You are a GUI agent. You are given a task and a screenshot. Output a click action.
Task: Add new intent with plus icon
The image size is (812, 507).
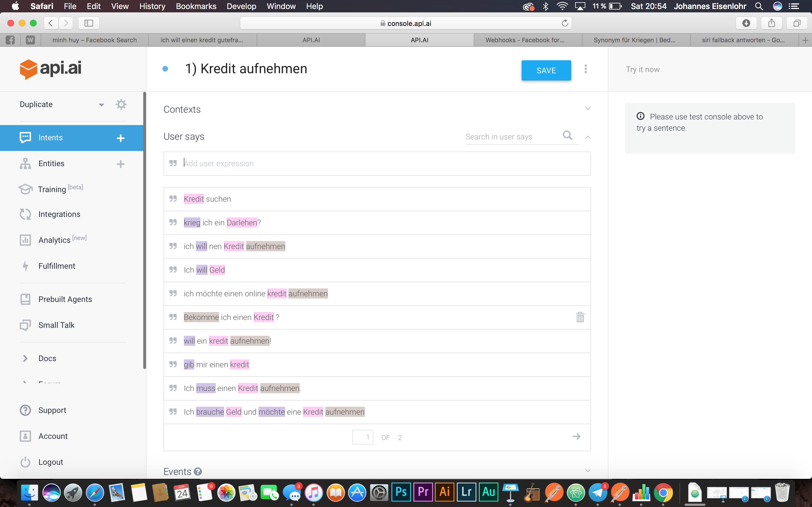[x=120, y=138]
